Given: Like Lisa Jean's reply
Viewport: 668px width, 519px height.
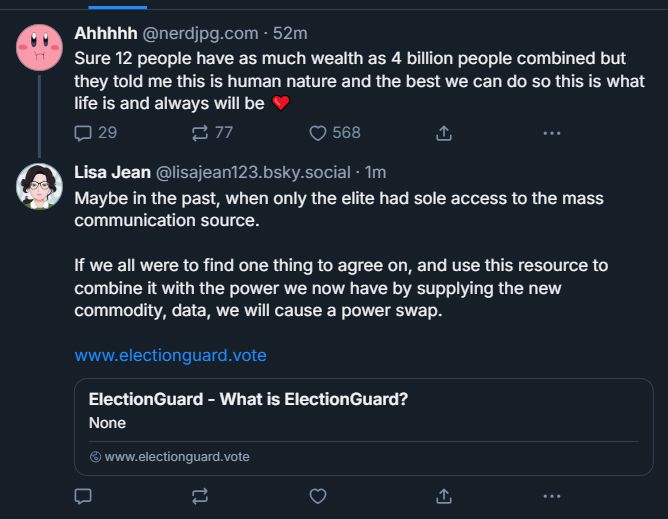Looking at the screenshot, I should pyautogui.click(x=318, y=495).
